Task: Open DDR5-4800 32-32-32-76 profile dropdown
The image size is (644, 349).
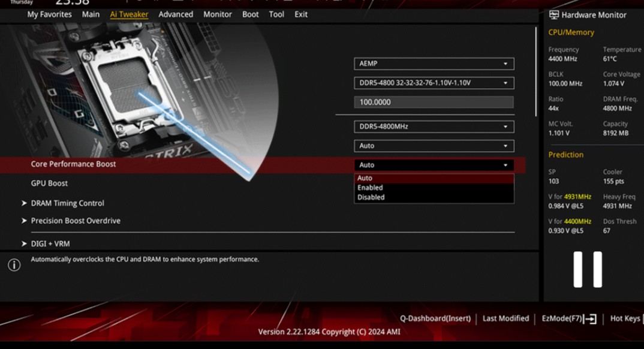Action: (434, 83)
